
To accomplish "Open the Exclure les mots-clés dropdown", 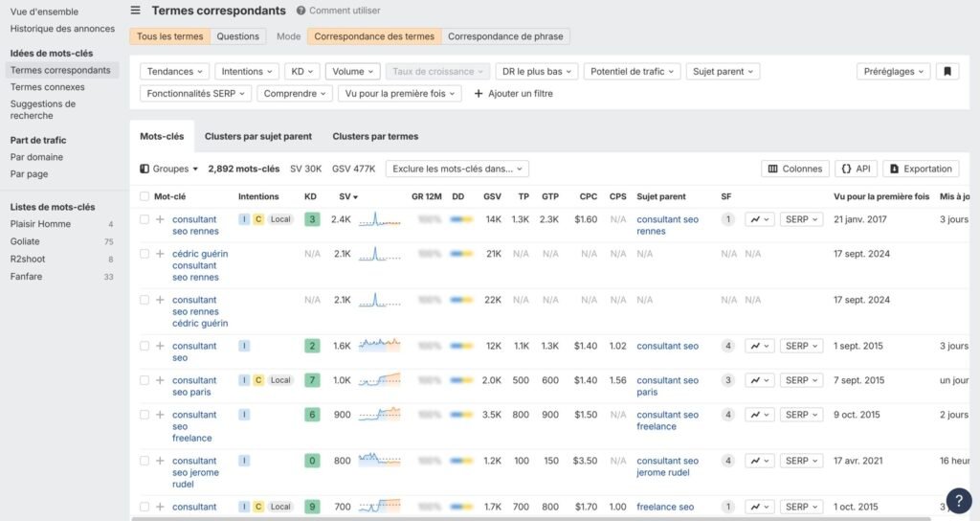I will [457, 169].
